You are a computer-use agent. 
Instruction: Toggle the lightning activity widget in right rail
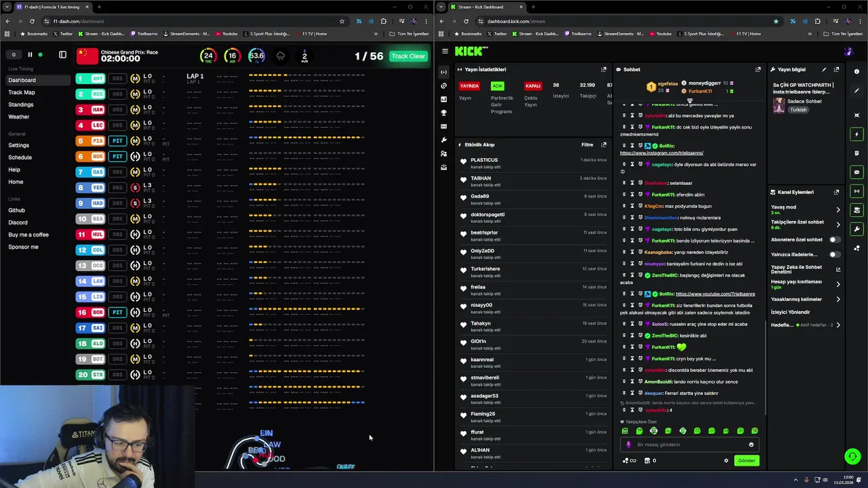857,134
